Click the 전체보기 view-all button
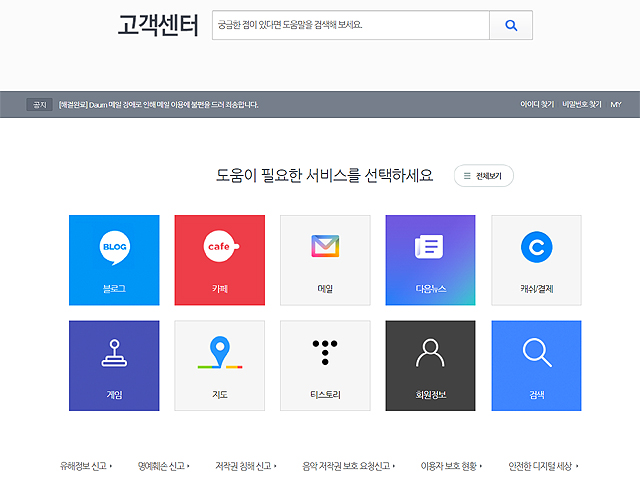Viewport: 640px width, 478px height. pyautogui.click(x=484, y=176)
